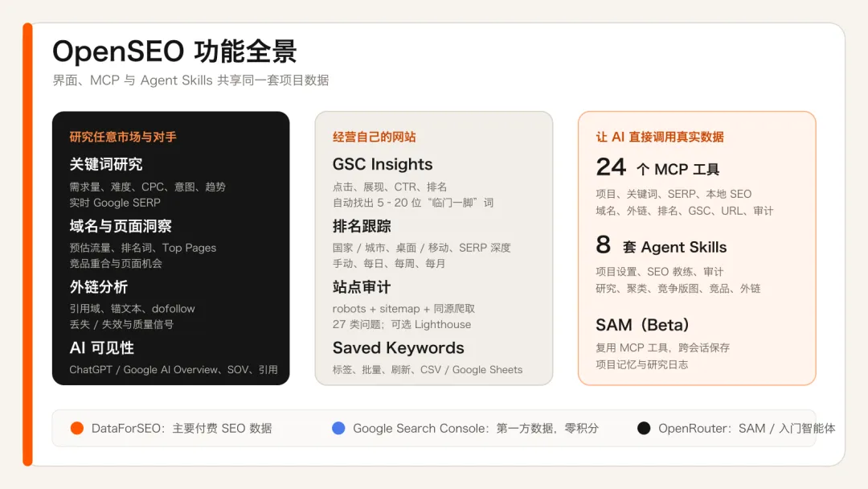This screenshot has width=868, height=489.
Task: Click the orange vertical accent bar
Action: (27, 244)
